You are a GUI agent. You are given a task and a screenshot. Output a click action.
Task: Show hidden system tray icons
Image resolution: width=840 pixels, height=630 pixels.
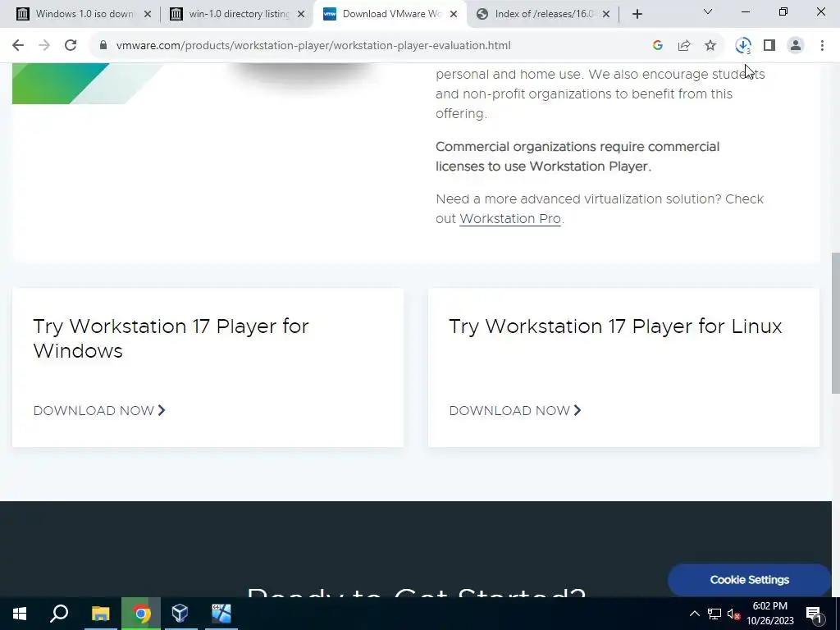pyautogui.click(x=694, y=614)
